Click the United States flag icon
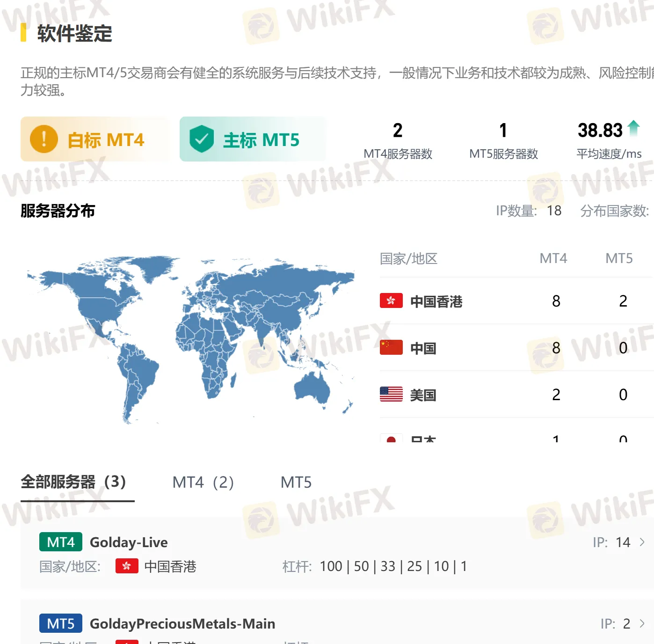Screen dimensions: 654x644 [x=391, y=394]
